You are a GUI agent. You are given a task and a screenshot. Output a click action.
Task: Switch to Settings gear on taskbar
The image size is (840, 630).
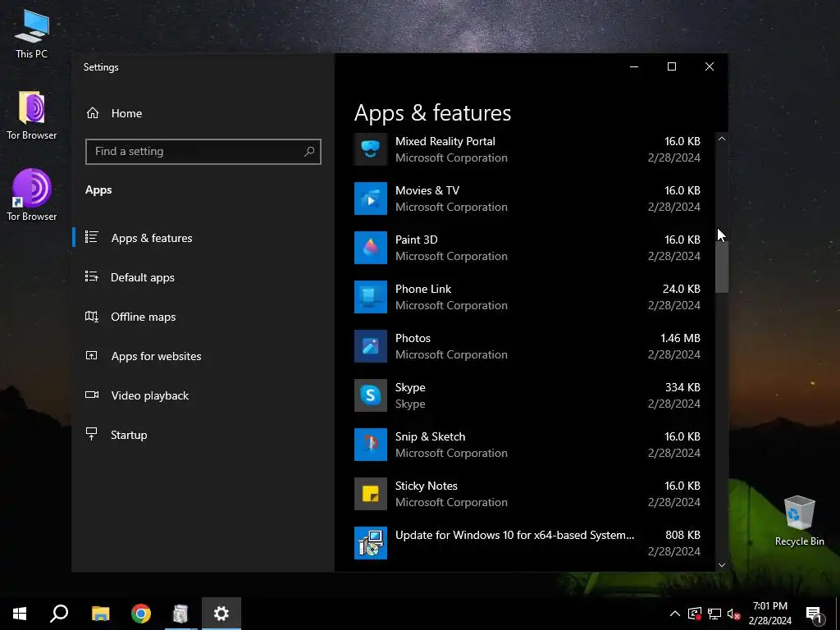tap(221, 614)
